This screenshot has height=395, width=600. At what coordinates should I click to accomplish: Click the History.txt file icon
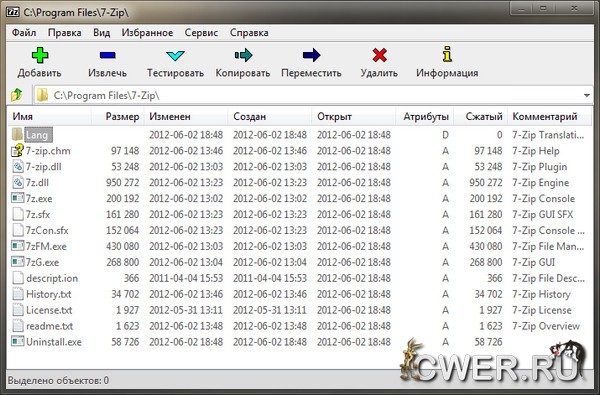(18, 294)
